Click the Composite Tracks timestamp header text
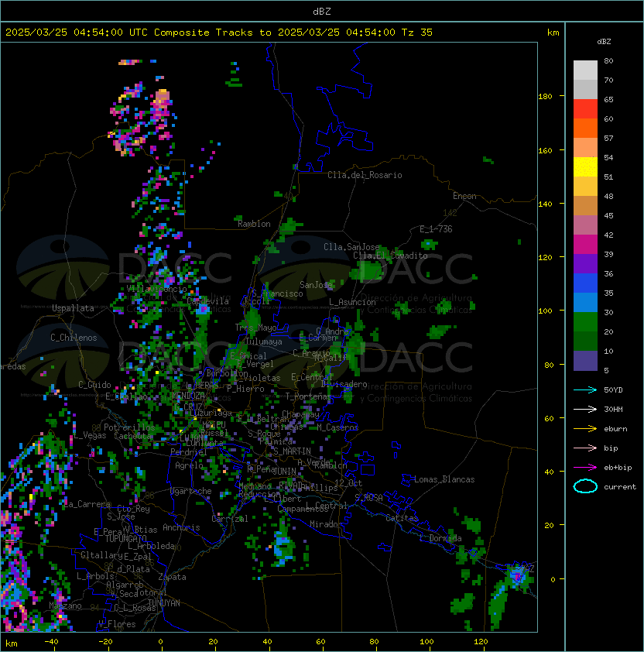 (x=219, y=33)
